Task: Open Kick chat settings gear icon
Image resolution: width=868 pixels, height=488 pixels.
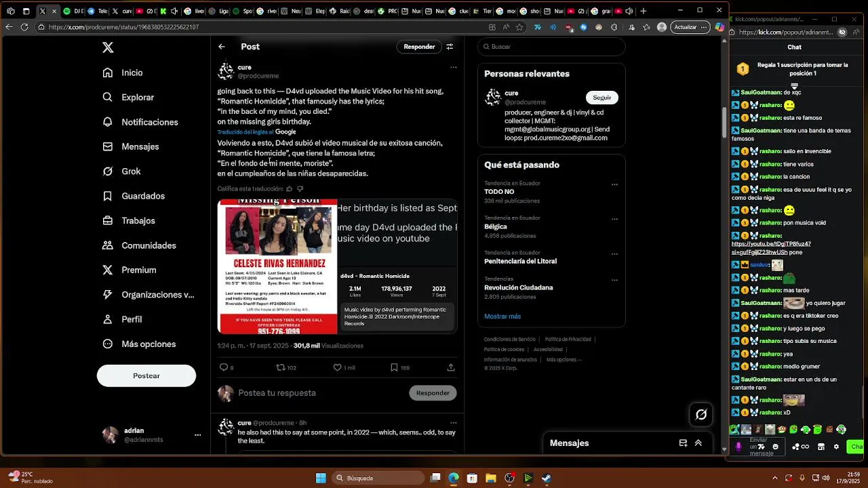Action: pos(836,447)
